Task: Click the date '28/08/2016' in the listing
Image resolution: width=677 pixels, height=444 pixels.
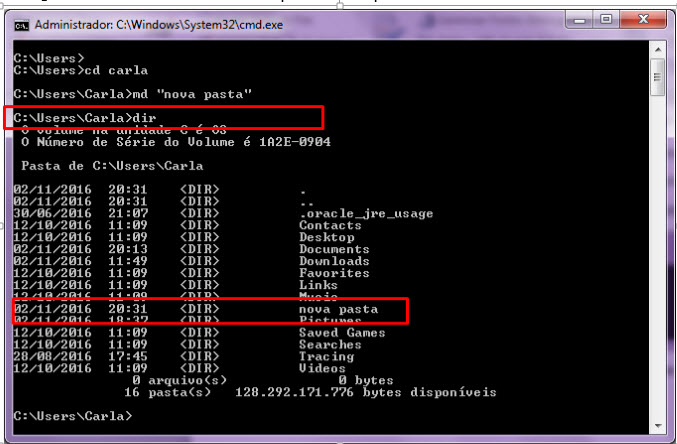Action: pos(53,357)
